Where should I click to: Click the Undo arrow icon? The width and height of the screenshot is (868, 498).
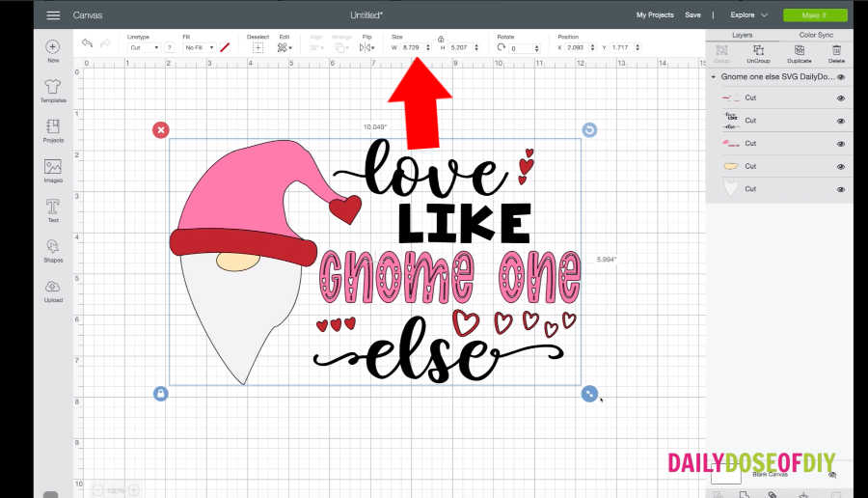tap(87, 44)
